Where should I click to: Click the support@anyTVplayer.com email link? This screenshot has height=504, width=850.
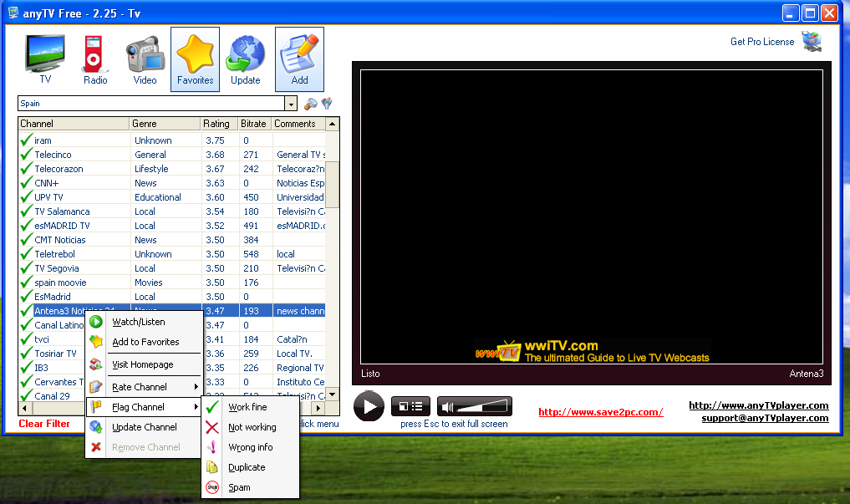(x=765, y=418)
